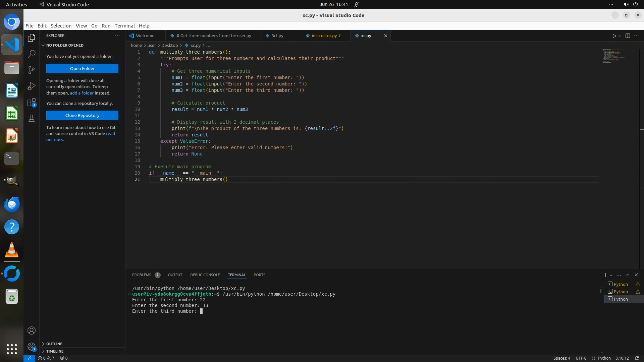Split the editor to the right
Image resolution: width=644 pixels, height=362 pixels.
[628, 36]
